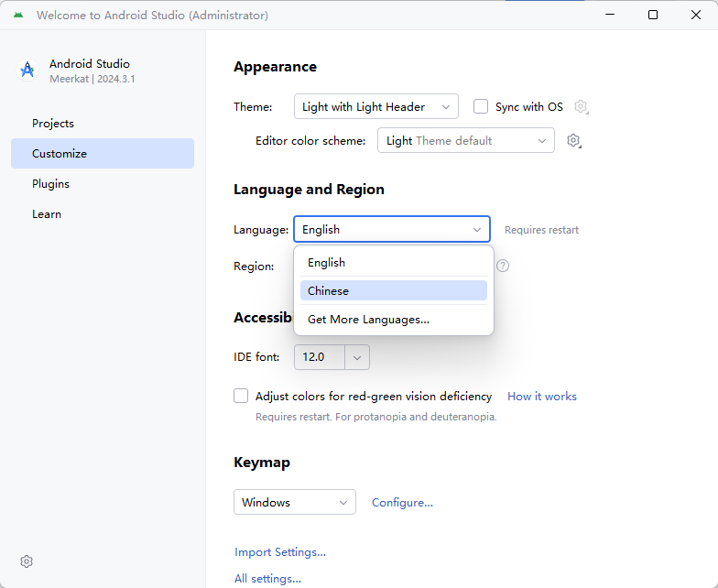
Task: Open the Import Settings link
Action: pos(280,552)
